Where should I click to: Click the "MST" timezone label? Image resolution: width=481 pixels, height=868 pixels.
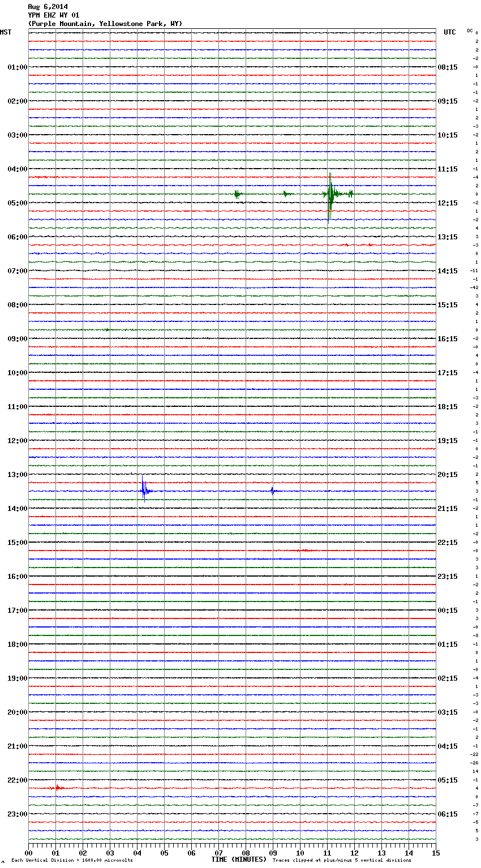pyautogui.click(x=6, y=32)
